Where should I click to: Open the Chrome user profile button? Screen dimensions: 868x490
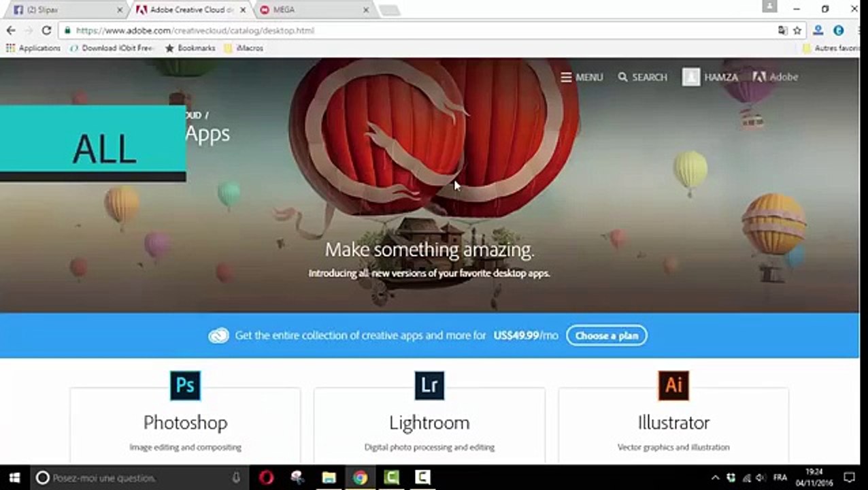[x=769, y=7]
